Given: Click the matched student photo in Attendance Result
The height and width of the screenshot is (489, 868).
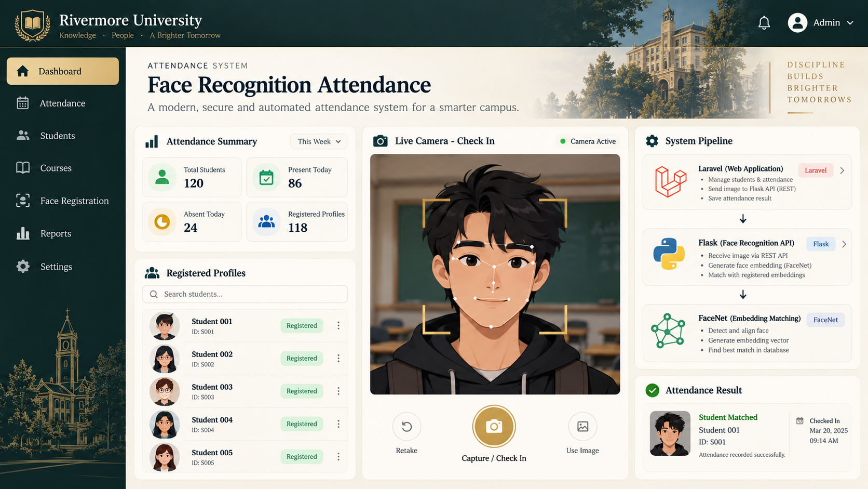Looking at the screenshot, I should click(670, 433).
